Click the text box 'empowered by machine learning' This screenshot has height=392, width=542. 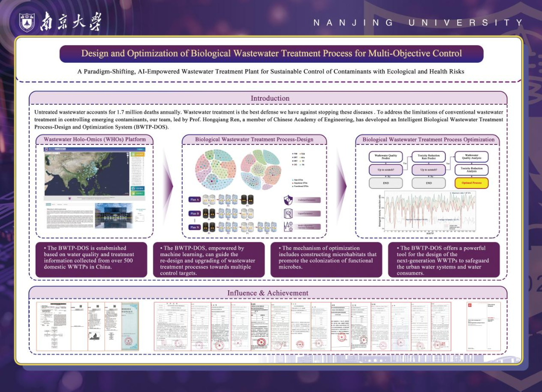[x=209, y=260]
